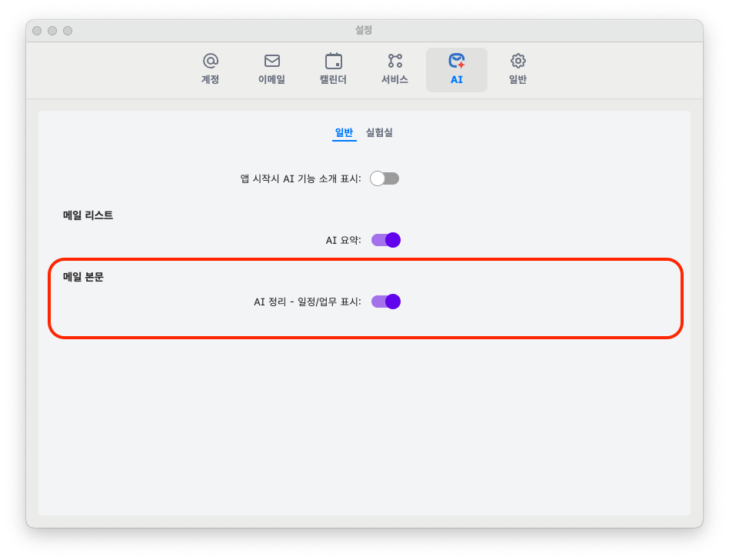
Task: Close the 설정 window
Action: [x=37, y=31]
